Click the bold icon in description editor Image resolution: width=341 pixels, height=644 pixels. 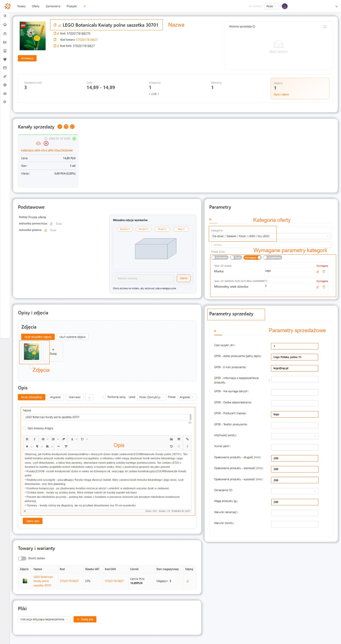coord(27,439)
